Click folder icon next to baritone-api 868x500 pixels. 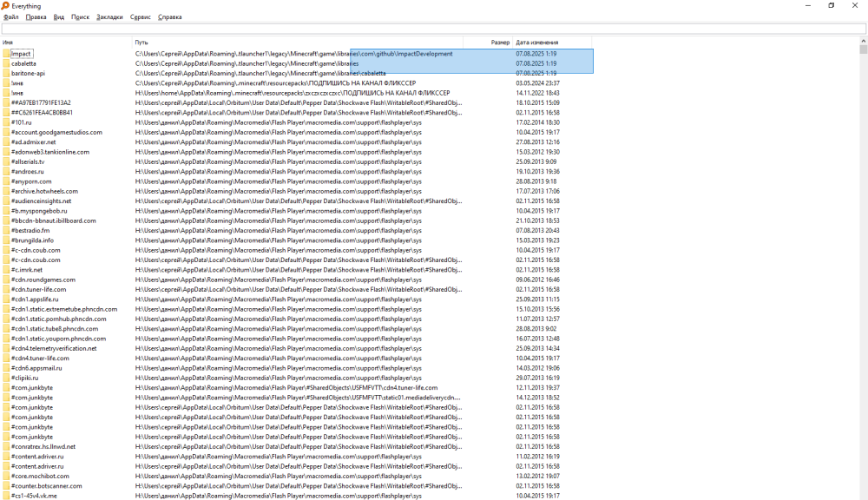click(6, 73)
